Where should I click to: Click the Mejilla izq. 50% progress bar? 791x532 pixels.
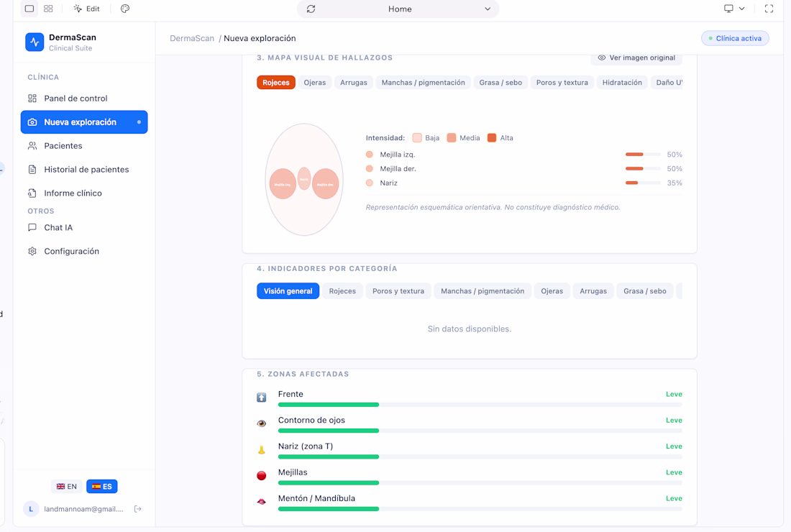coord(643,155)
